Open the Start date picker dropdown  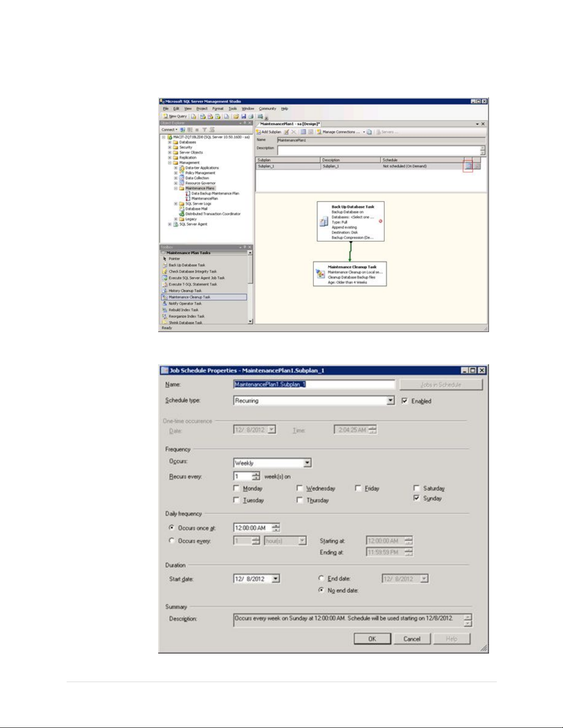tap(275, 579)
